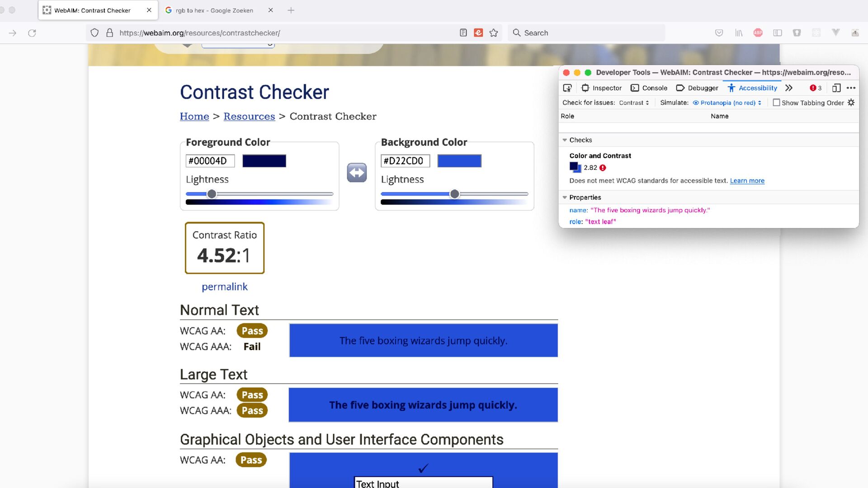
Task: Switch to the rgb to hex Google tab
Action: [214, 10]
